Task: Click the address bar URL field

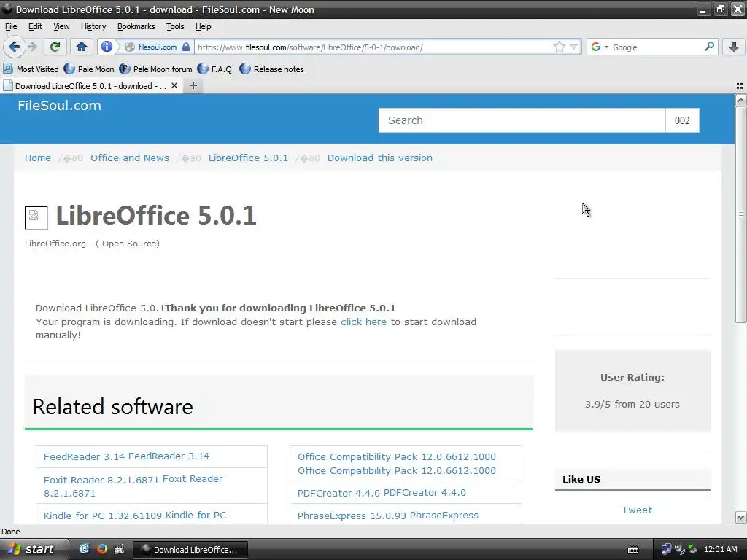Action: 371,47
